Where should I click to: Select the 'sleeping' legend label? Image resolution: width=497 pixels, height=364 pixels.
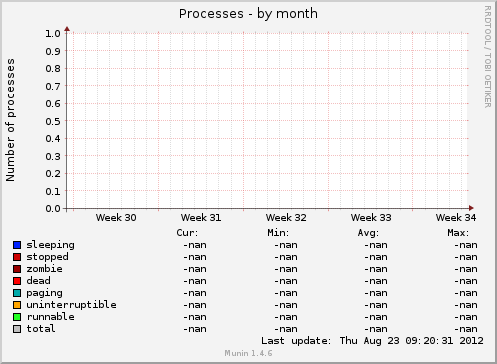[x=50, y=245]
